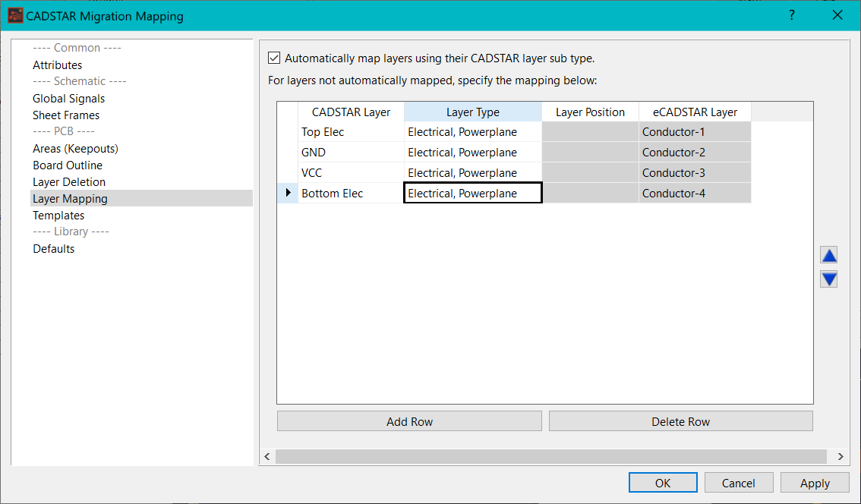Click the row selector for GND
The width and height of the screenshot is (861, 504).
(x=288, y=152)
